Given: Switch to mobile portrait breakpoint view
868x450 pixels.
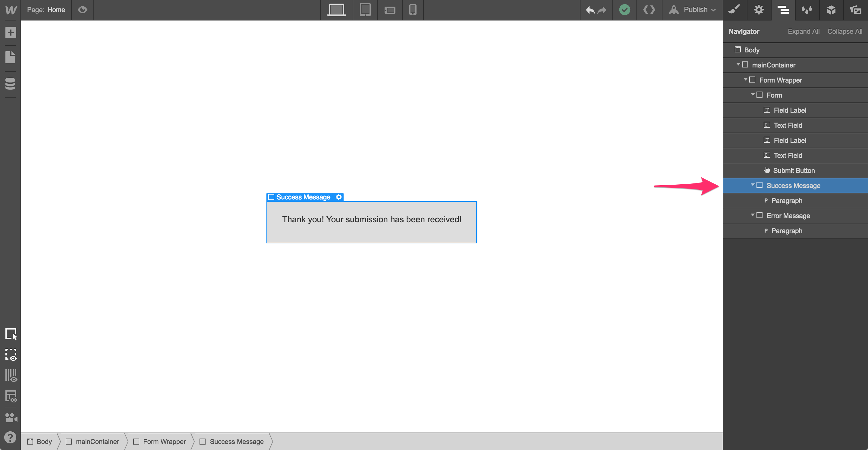Looking at the screenshot, I should [x=413, y=10].
